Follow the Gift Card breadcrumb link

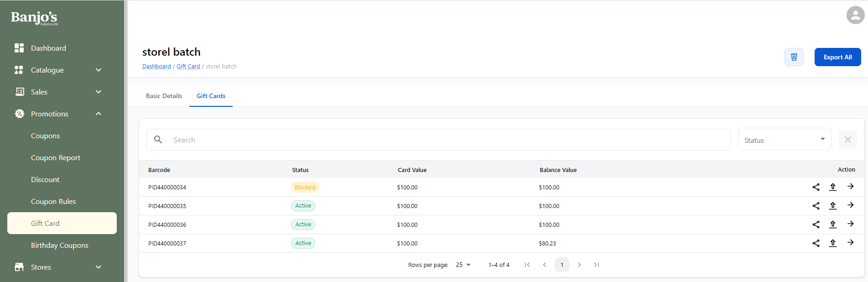[188, 67]
